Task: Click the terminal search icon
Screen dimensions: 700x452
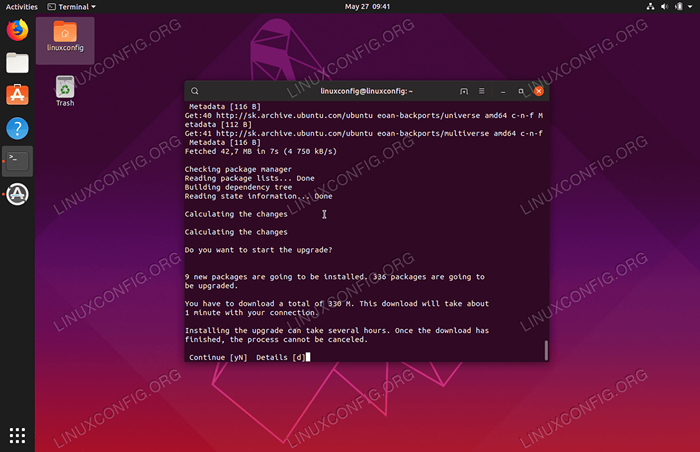Action: [x=195, y=91]
